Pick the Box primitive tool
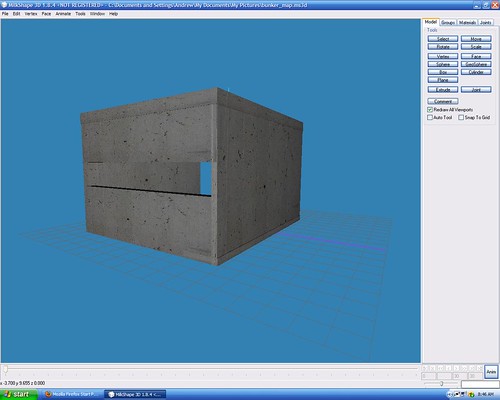 (x=443, y=72)
